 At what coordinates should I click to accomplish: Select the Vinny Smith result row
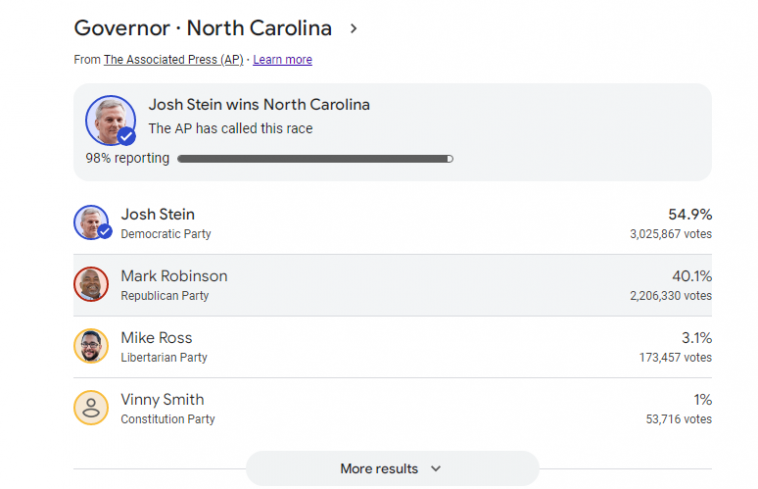click(392, 408)
